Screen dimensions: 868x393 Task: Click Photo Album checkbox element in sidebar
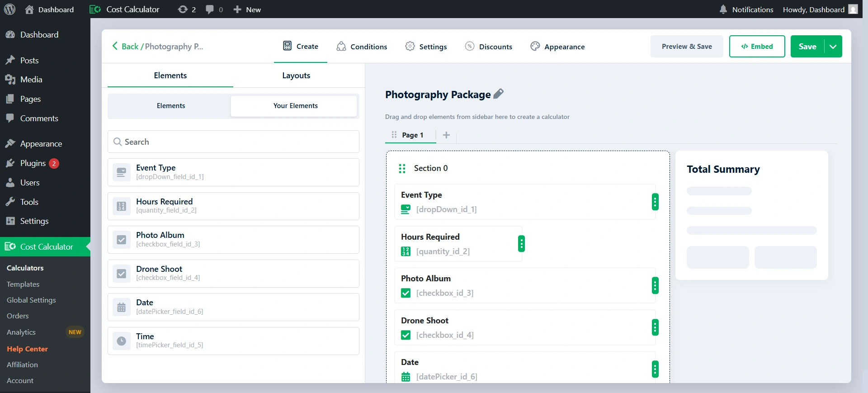point(233,240)
